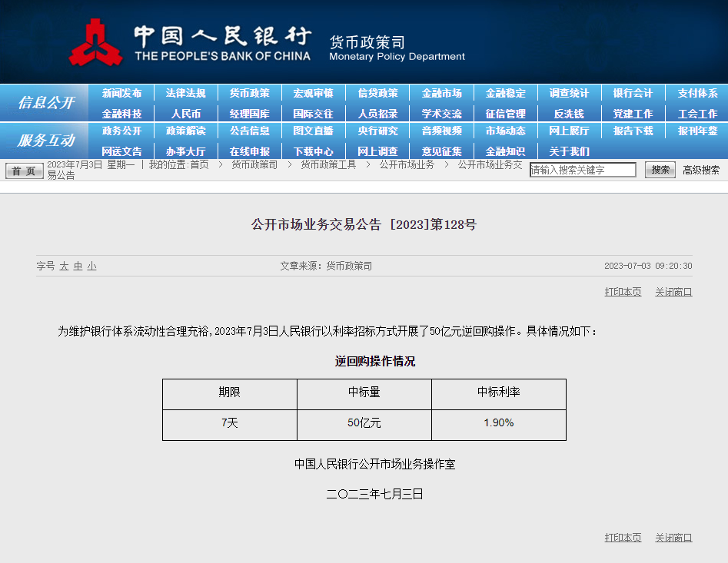Open 高级搜索 advanced search link
The image size is (728, 563).
click(701, 170)
